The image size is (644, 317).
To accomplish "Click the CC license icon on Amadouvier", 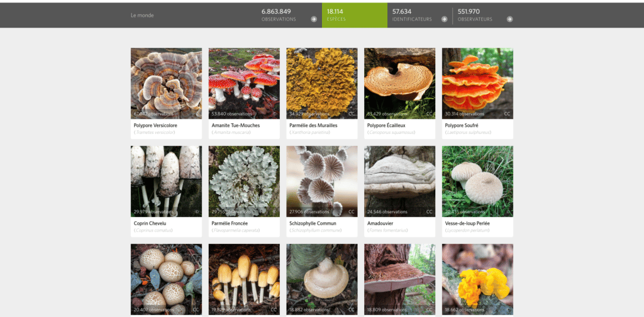I will [429, 212].
